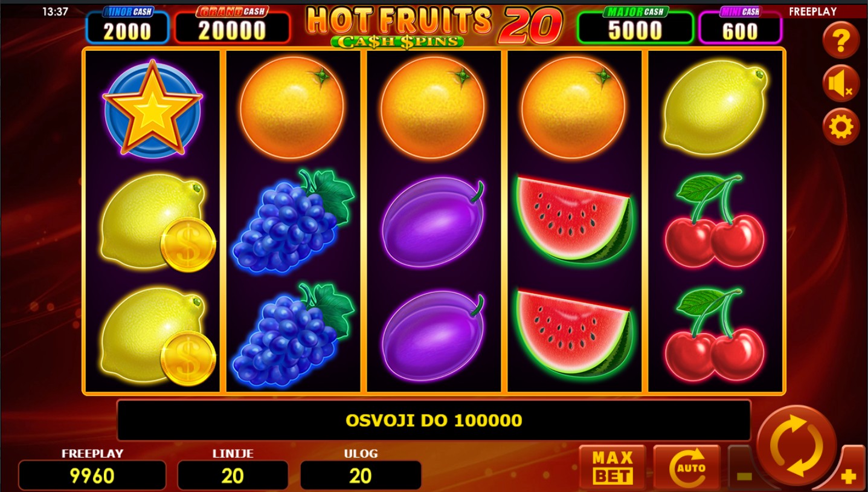Click the OSVOJI DO 100000 message bar
Screen dimensions: 868x492
(434, 420)
